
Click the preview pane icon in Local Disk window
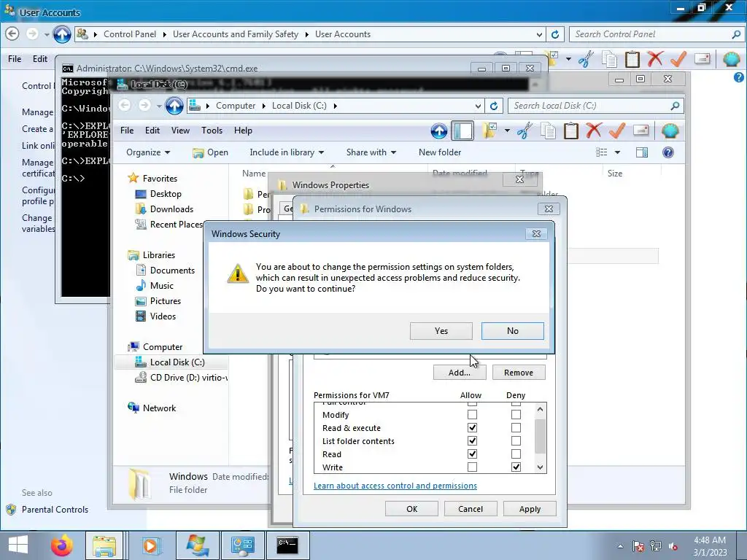642,152
